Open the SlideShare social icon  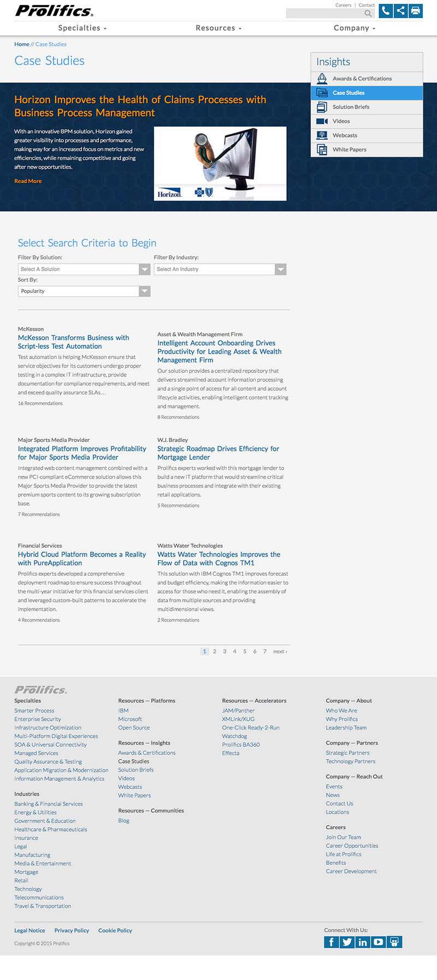[x=394, y=942]
